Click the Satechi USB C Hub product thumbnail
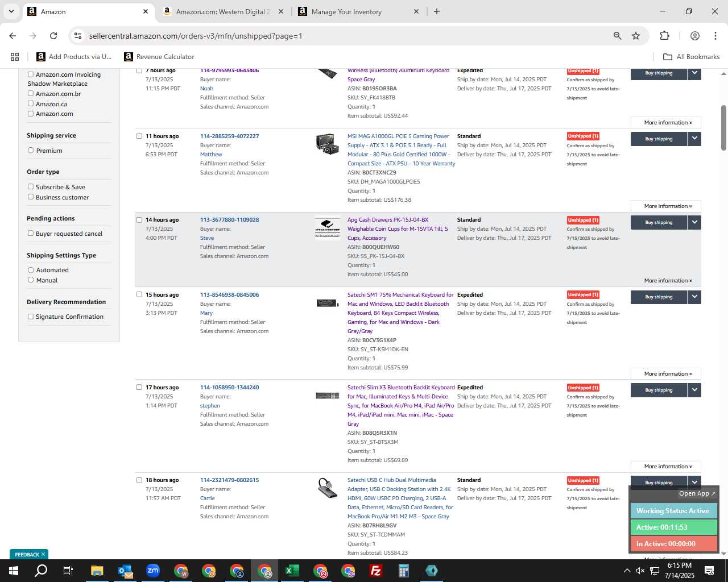728x582 pixels. click(x=327, y=488)
